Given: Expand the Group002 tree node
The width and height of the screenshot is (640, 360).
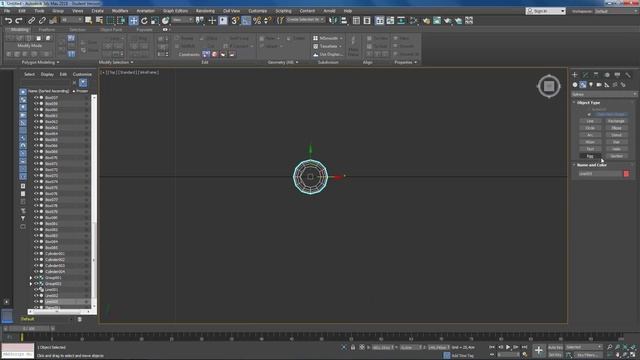Looking at the screenshot, I should pyautogui.click(x=31, y=284).
